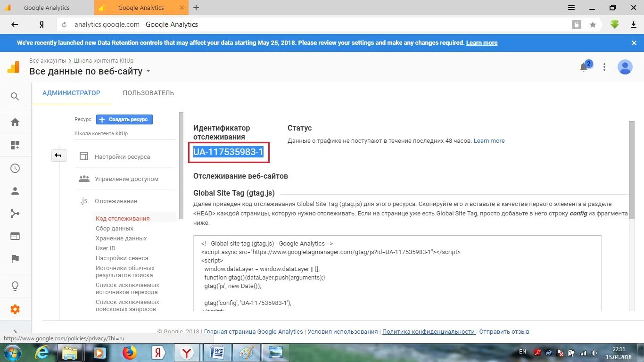Open a new browser tab
Image resolution: width=644 pixels, height=362 pixels.
196,8
